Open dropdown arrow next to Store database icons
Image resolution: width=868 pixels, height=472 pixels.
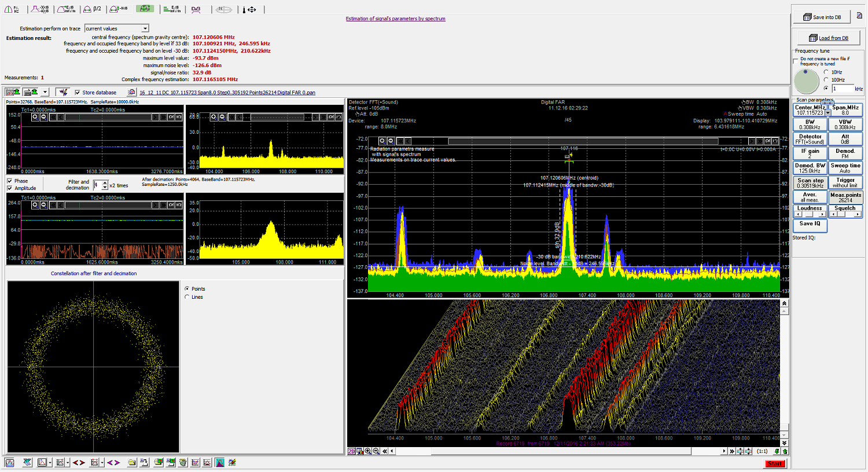45,92
